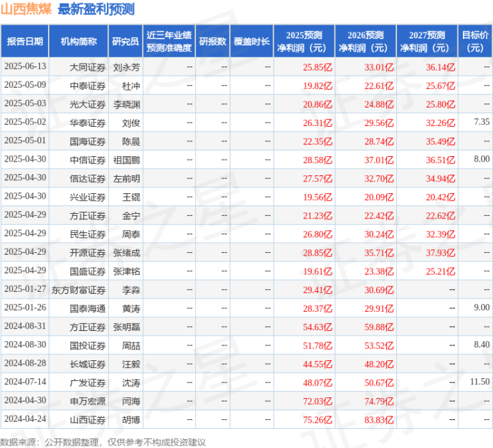Select the 2025预测净利润 column header
Image resolution: width=493 pixels, height=448 pixels.
304,42
